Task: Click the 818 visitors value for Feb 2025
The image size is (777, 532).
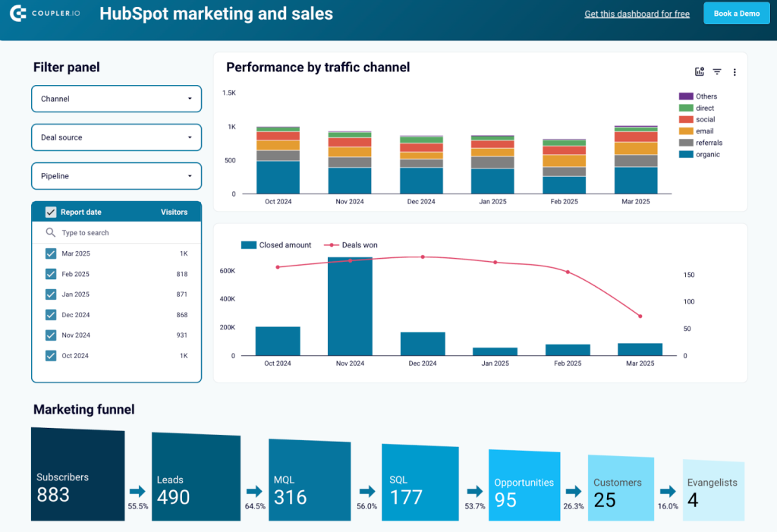Action: 182,274
